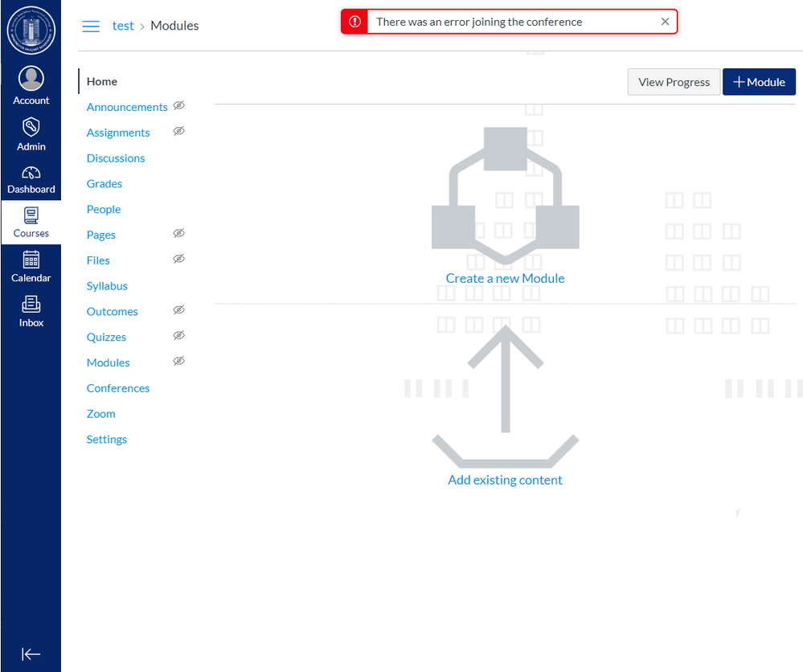Click hidden eye icon next to Quizzes
This screenshot has height=672, width=803.
tap(179, 335)
